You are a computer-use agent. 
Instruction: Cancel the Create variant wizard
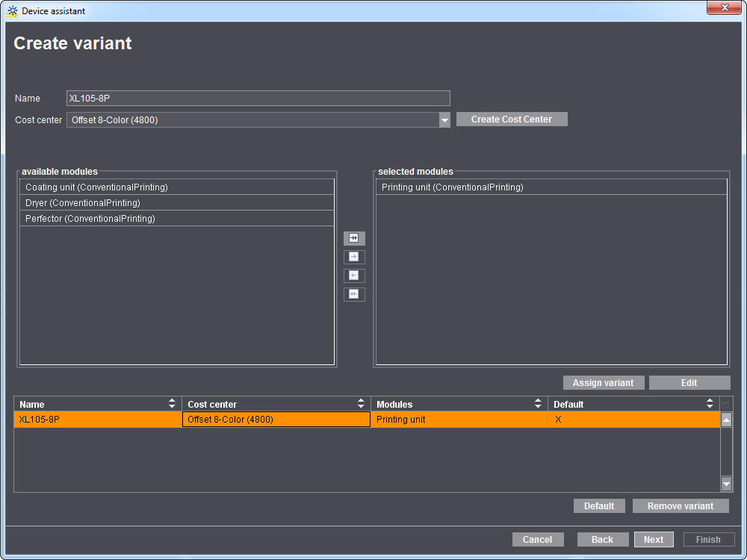[x=538, y=539]
